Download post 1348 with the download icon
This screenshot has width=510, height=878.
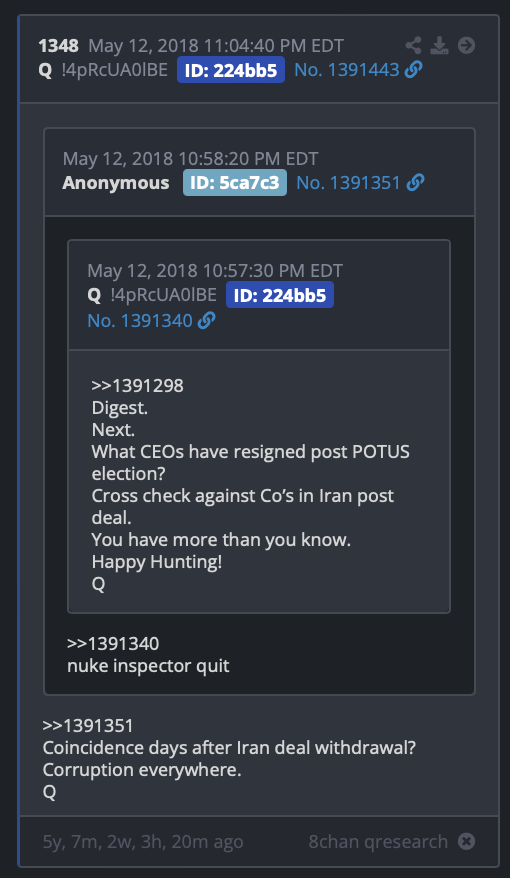coord(439,45)
